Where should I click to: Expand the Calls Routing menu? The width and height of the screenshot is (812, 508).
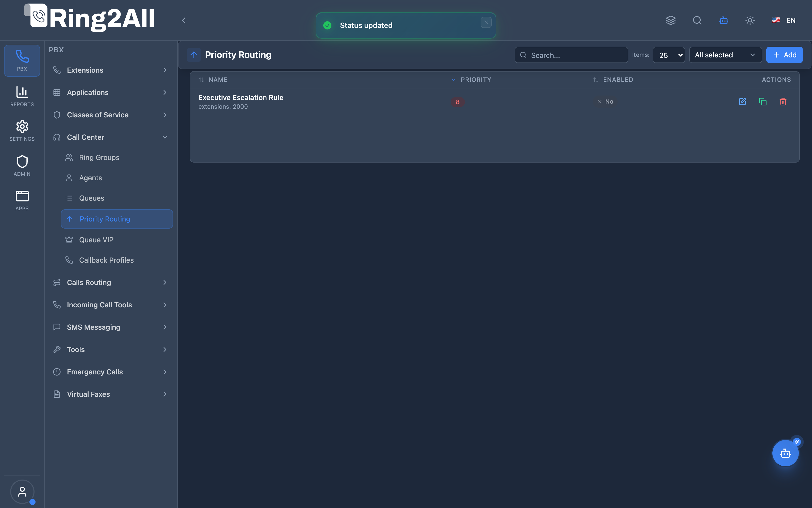coord(110,282)
